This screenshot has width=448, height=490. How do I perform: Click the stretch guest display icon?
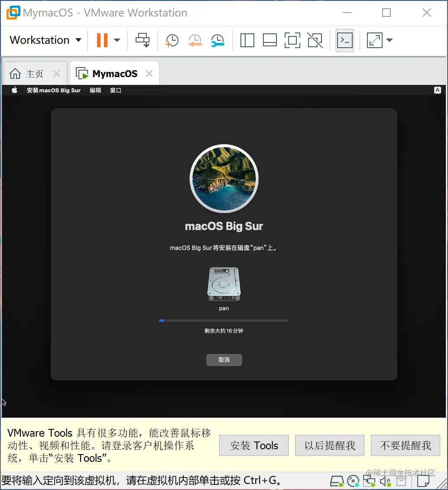(x=374, y=40)
